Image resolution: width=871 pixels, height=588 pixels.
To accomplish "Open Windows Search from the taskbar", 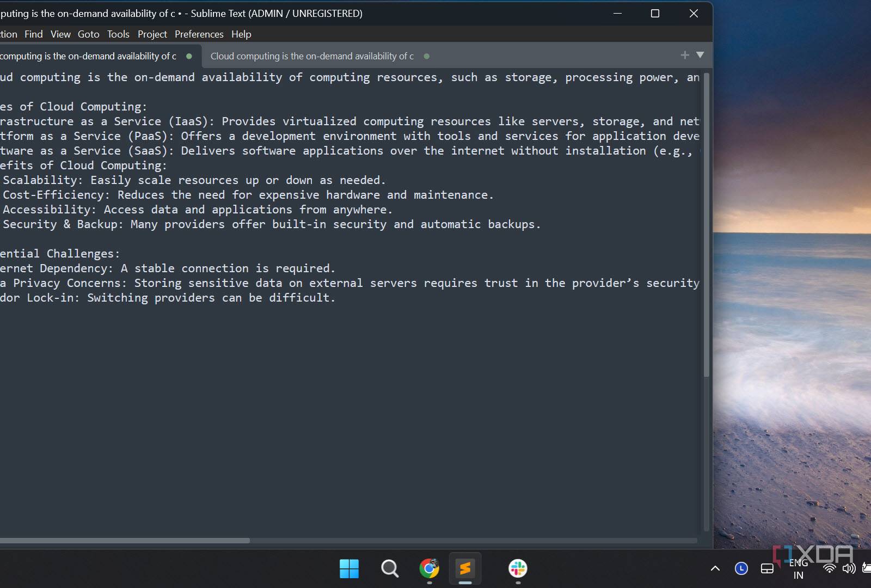I will (x=390, y=568).
